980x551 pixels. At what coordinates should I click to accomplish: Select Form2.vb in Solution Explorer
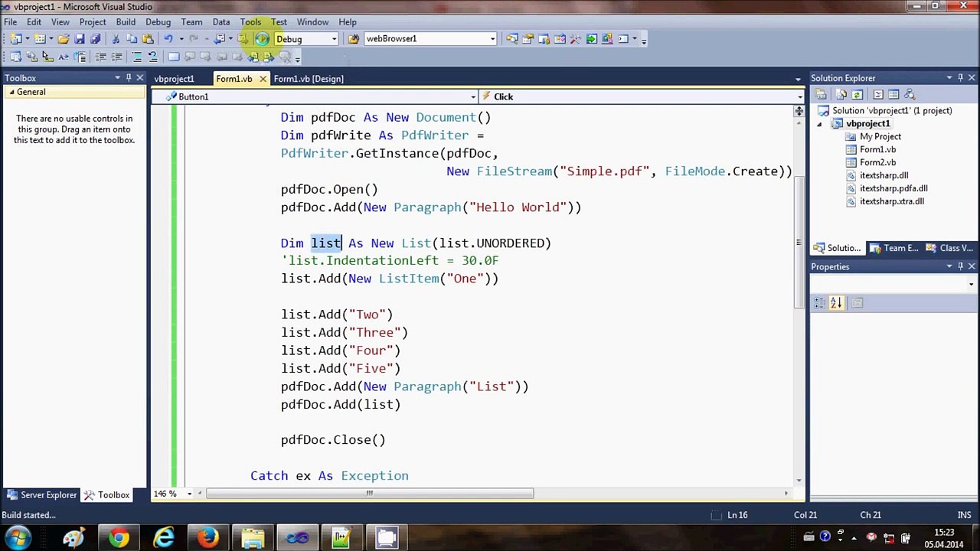877,162
